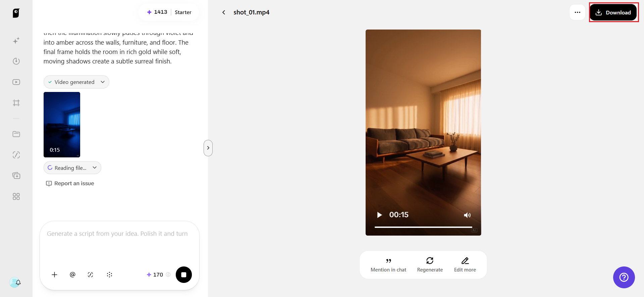
Task: Expand the Reading file status dropdown
Action: (x=72, y=168)
